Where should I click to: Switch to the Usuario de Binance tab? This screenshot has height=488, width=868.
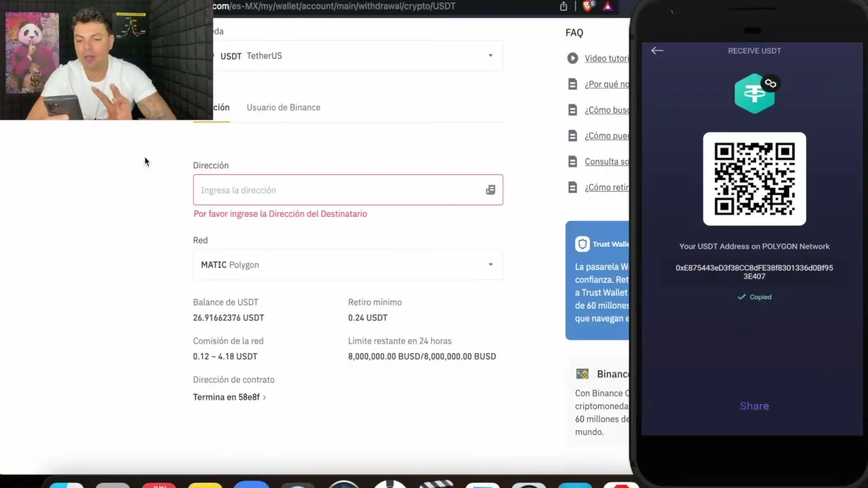(283, 107)
